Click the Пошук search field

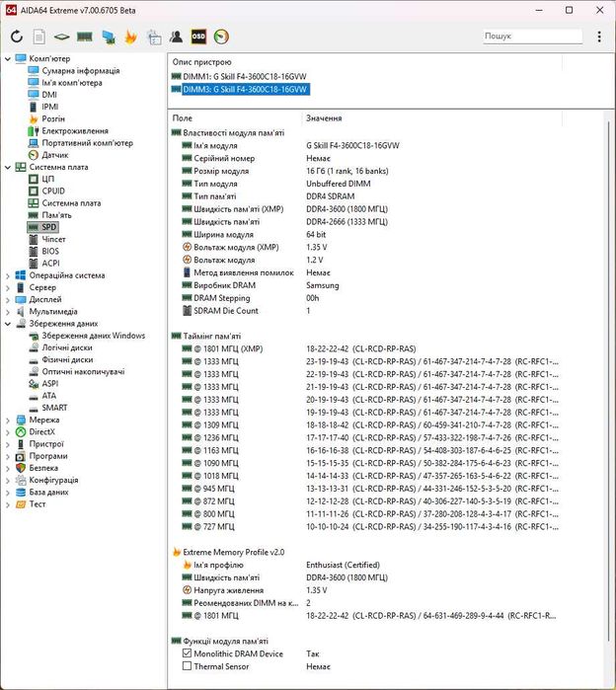532,37
